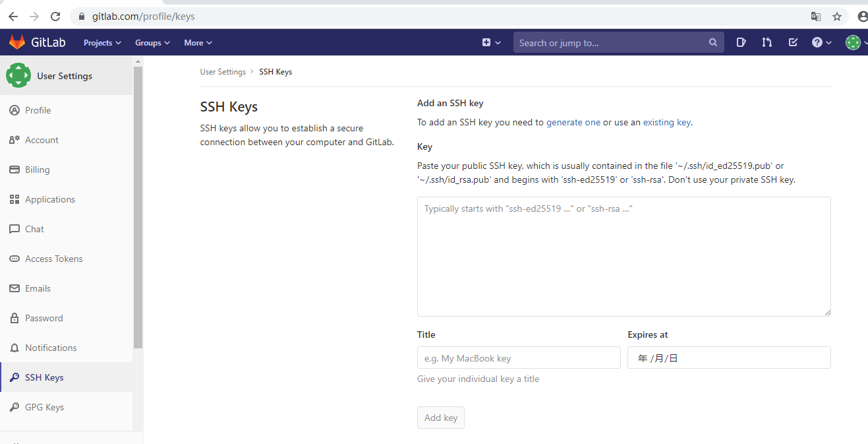The height and width of the screenshot is (444, 868).
Task: Open the Help question mark icon
Action: click(x=817, y=42)
